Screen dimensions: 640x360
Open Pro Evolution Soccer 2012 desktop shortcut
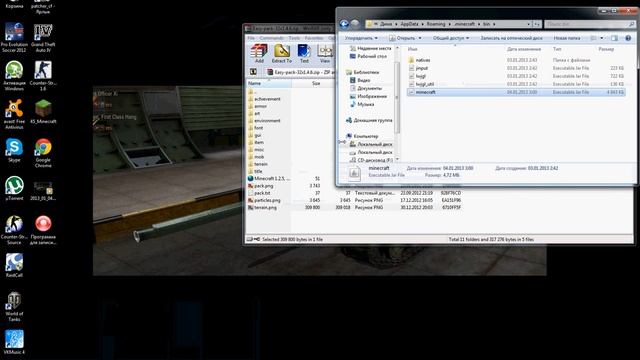[x=14, y=37]
